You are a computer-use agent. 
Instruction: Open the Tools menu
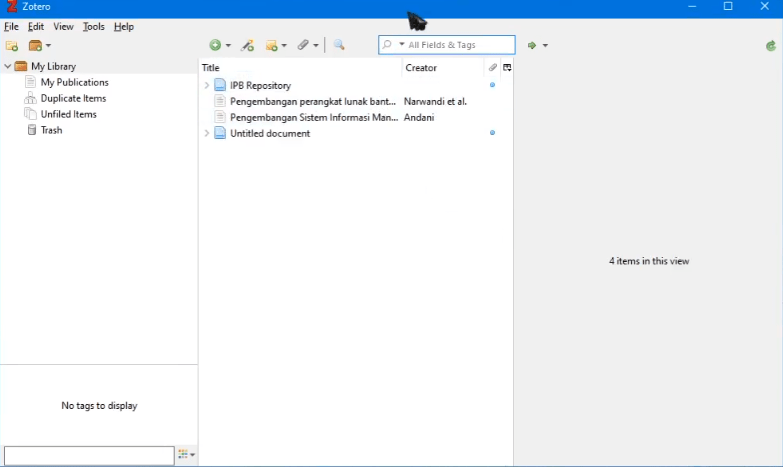(x=93, y=27)
